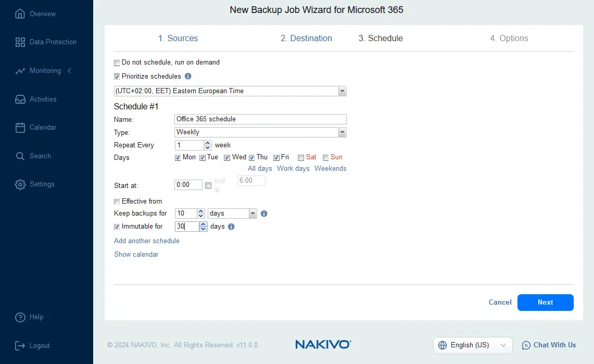This screenshot has height=364, width=594.
Task: Open Data Protection menu item
Action: 53,42
